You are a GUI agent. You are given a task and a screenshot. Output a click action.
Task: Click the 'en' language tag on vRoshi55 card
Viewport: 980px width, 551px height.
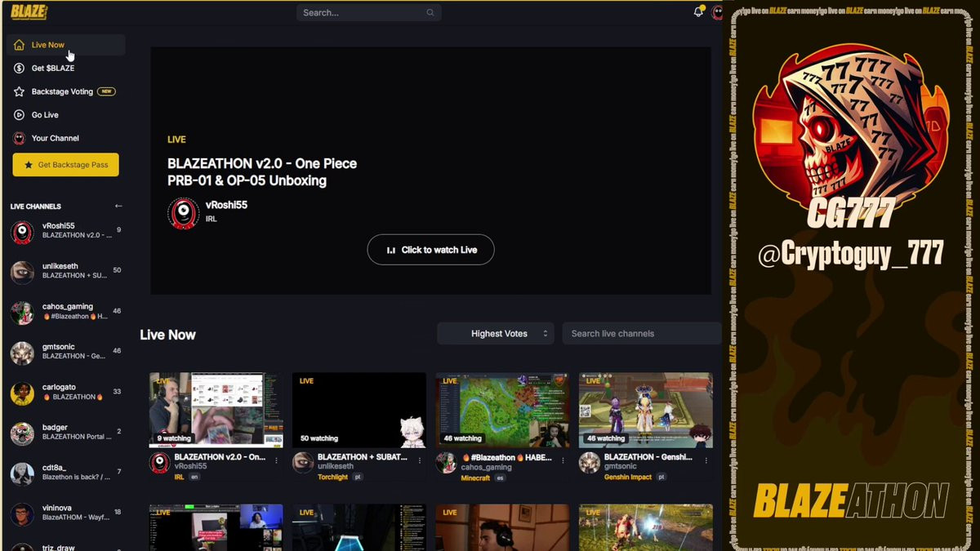(194, 477)
